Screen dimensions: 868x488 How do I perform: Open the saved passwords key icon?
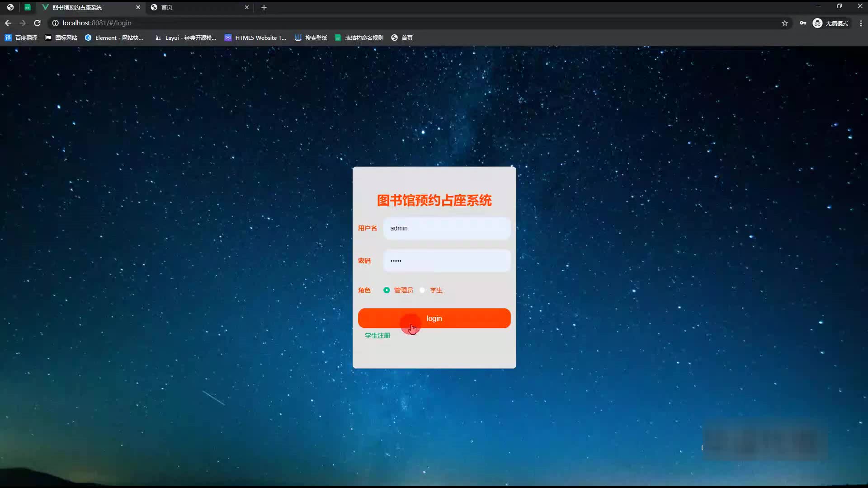[x=803, y=23]
